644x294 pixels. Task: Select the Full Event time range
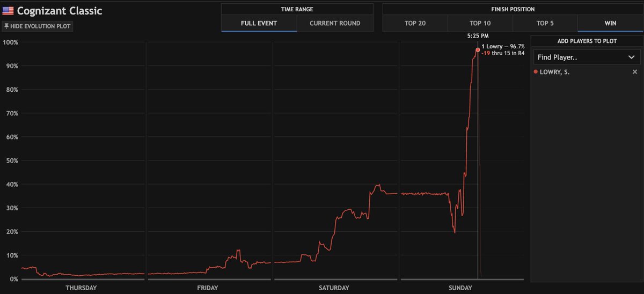[259, 23]
